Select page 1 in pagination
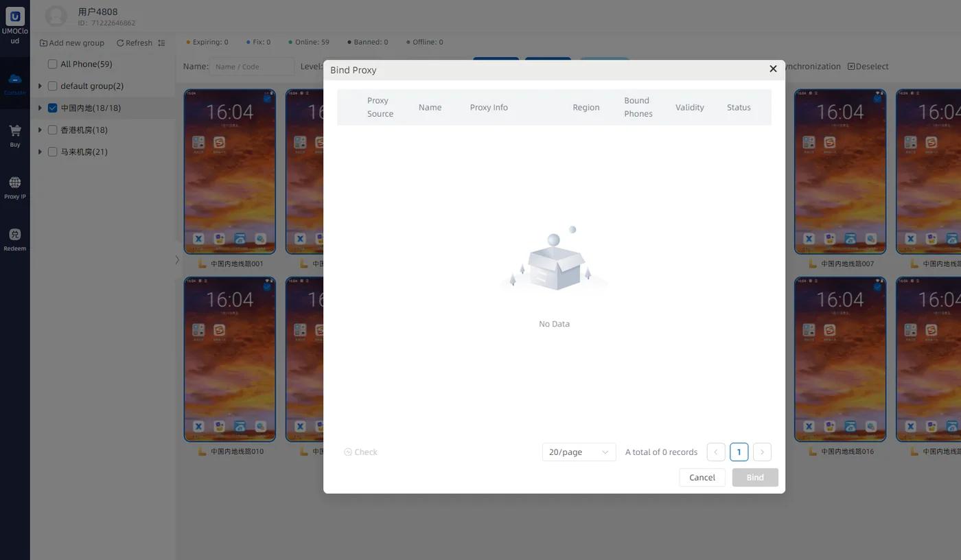 pyautogui.click(x=739, y=452)
